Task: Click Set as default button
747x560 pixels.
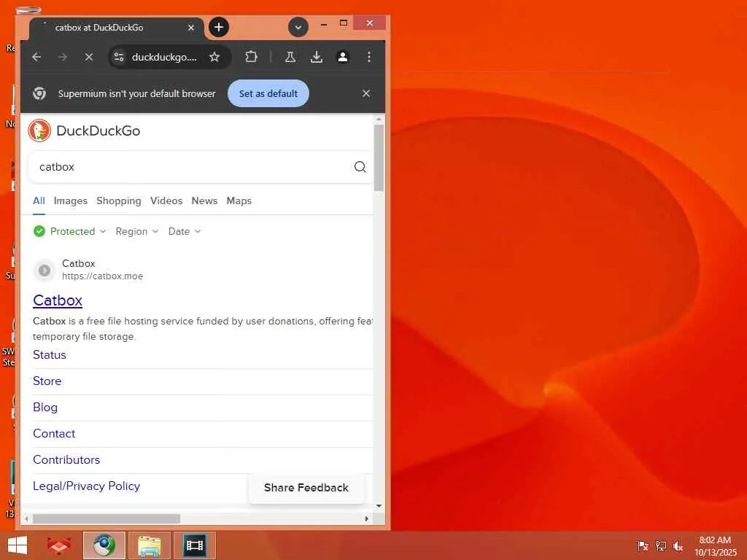Action: point(268,93)
